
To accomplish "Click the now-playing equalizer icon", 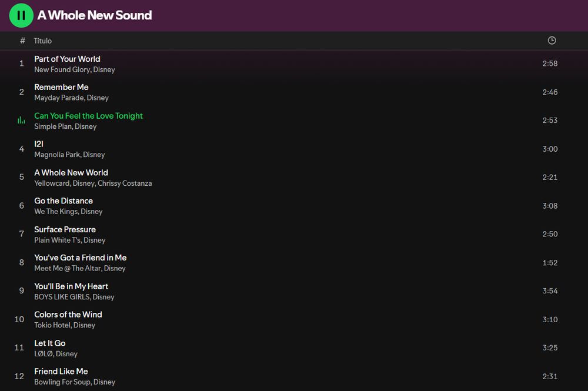I will tap(21, 121).
